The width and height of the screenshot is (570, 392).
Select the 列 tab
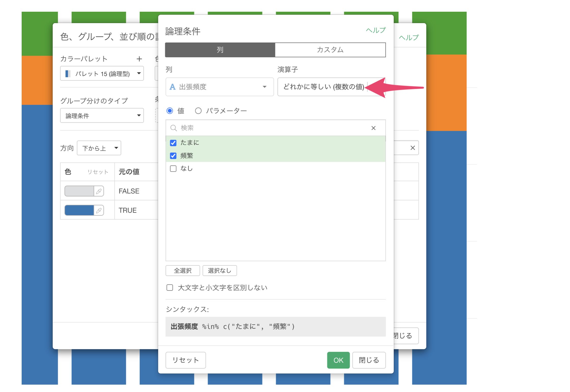220,50
